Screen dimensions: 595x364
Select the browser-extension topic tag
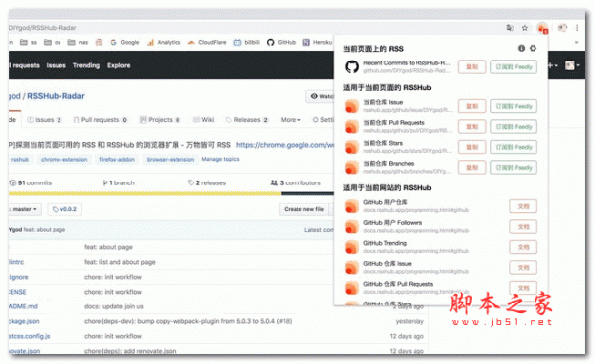(171, 160)
